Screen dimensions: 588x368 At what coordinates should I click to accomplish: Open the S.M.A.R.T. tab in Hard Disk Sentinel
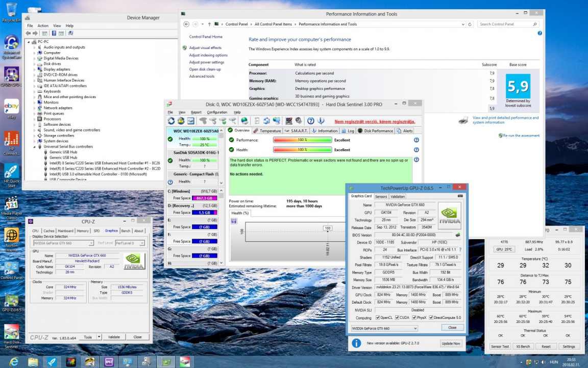tap(296, 131)
